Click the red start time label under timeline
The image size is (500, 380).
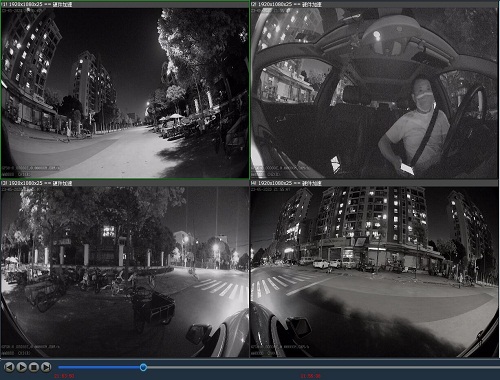pos(64,376)
